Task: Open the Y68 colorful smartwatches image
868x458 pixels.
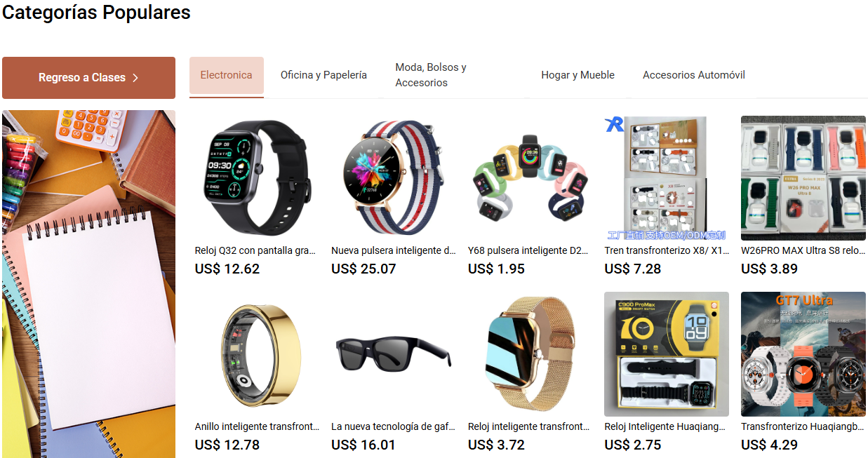Action: pos(530,178)
